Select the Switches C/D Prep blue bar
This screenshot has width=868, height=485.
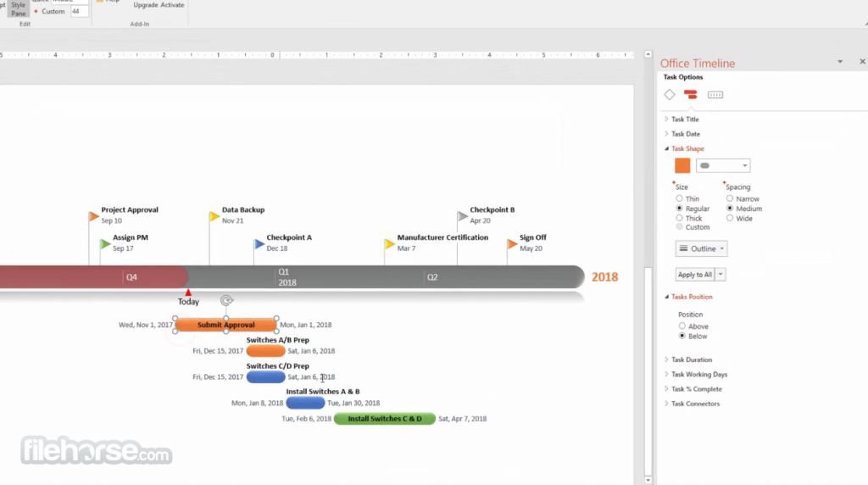[265, 377]
